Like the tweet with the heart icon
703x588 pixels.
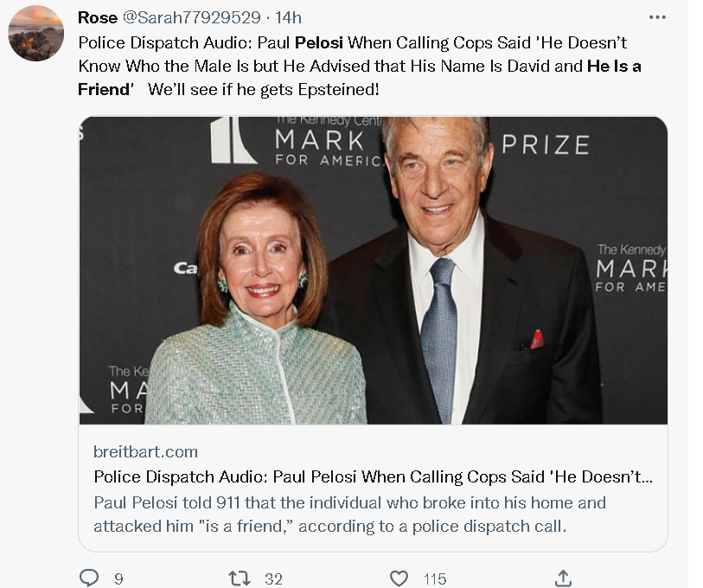point(399,578)
